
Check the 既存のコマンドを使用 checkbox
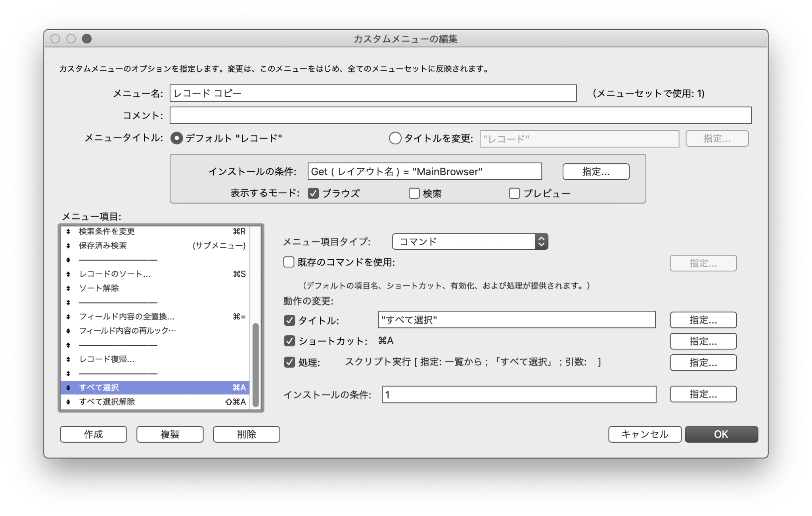click(288, 262)
